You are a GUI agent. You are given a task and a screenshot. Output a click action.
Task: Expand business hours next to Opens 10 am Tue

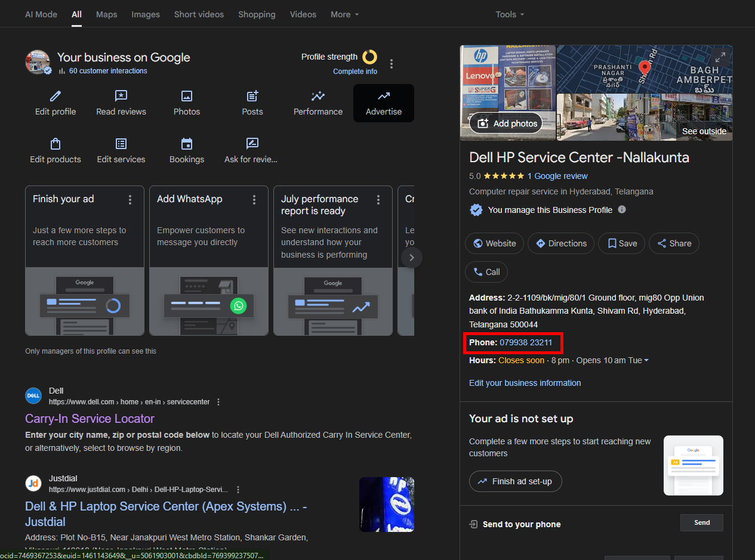[646, 361]
